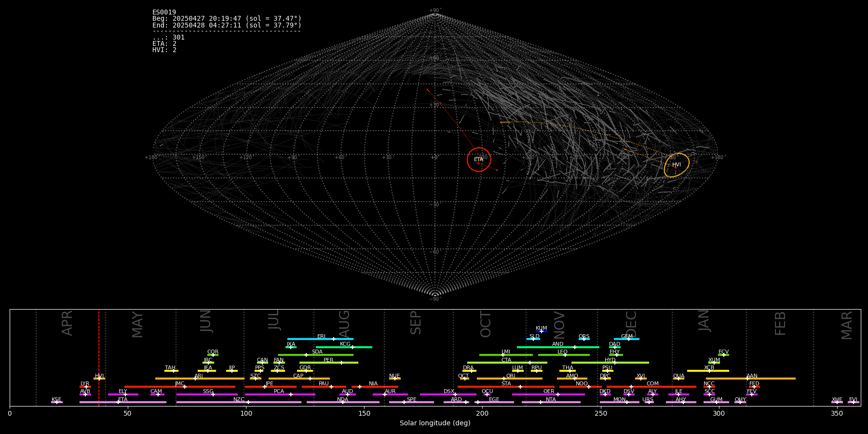
Task: Click the yellow TAH shower bar
Action: coord(171,371)
